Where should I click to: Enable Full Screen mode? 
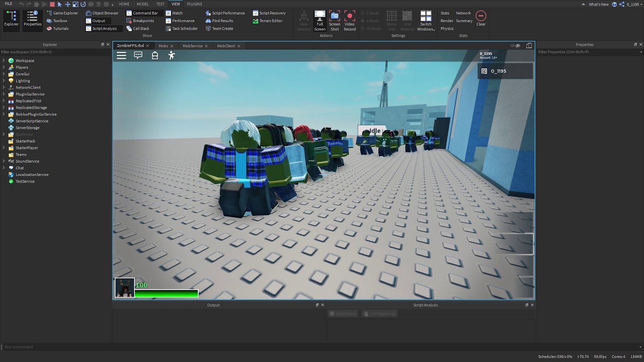320,21
